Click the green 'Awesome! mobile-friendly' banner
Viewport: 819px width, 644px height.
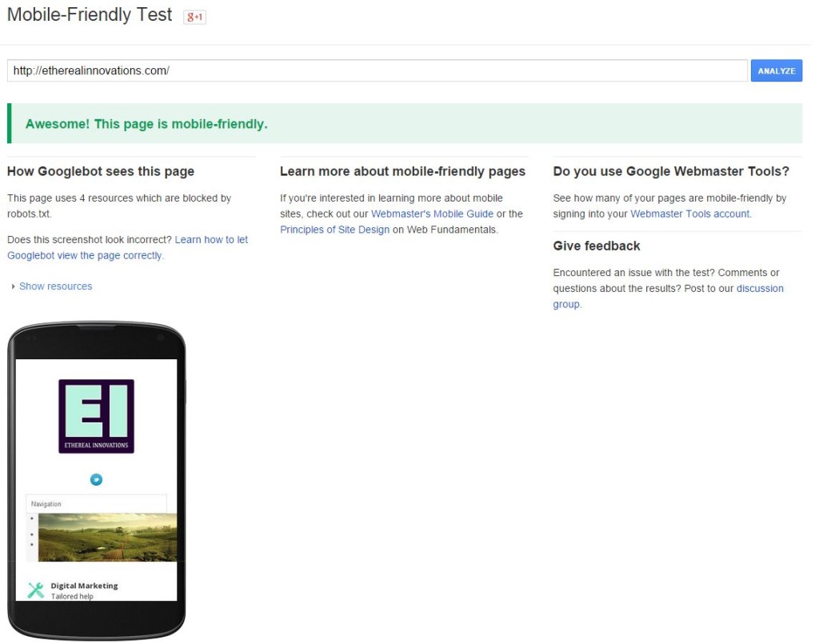pos(404,124)
